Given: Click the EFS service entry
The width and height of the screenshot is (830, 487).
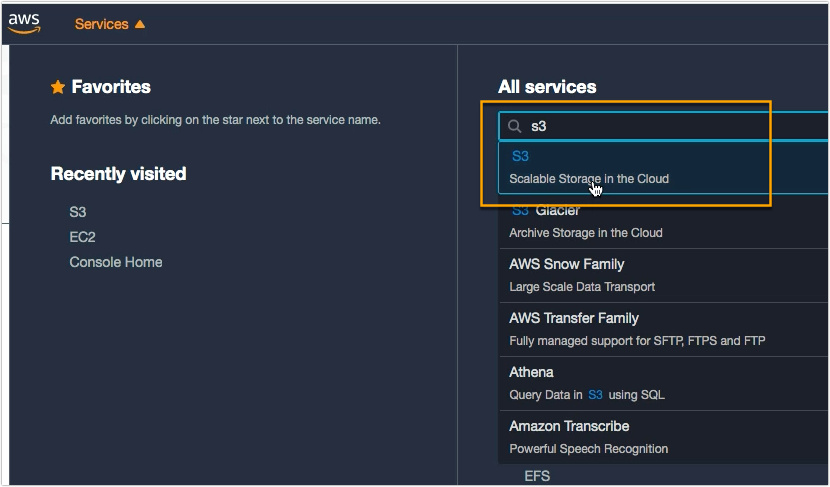Looking at the screenshot, I should (x=537, y=476).
